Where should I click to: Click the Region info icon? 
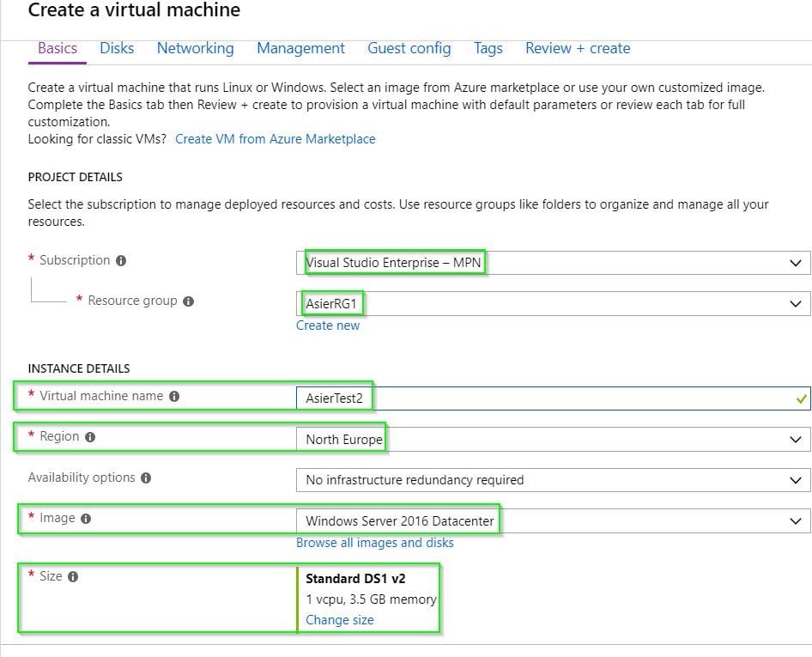pos(90,437)
